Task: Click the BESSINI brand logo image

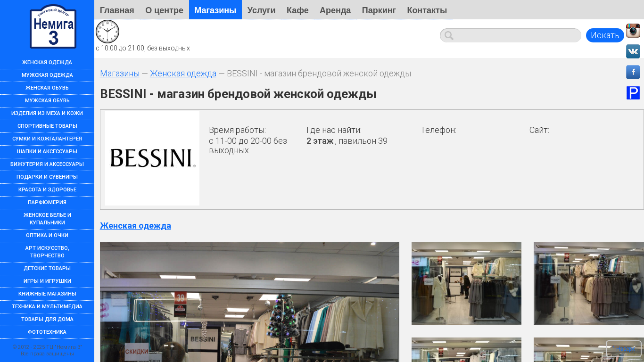Action: click(152, 158)
